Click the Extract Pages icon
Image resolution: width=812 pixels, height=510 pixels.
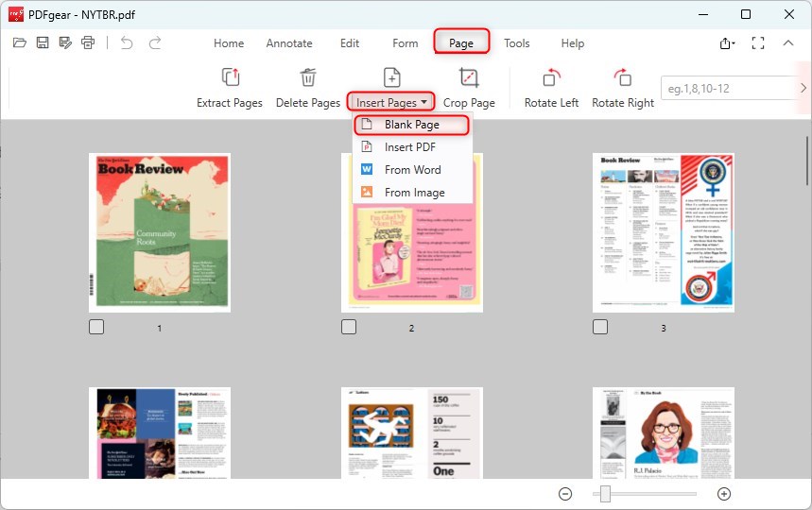tap(231, 77)
